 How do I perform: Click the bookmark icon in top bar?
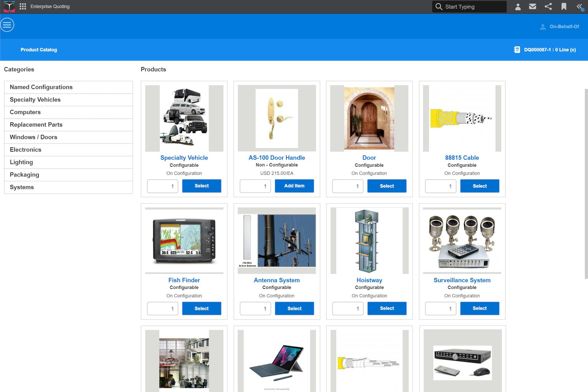tap(564, 6)
